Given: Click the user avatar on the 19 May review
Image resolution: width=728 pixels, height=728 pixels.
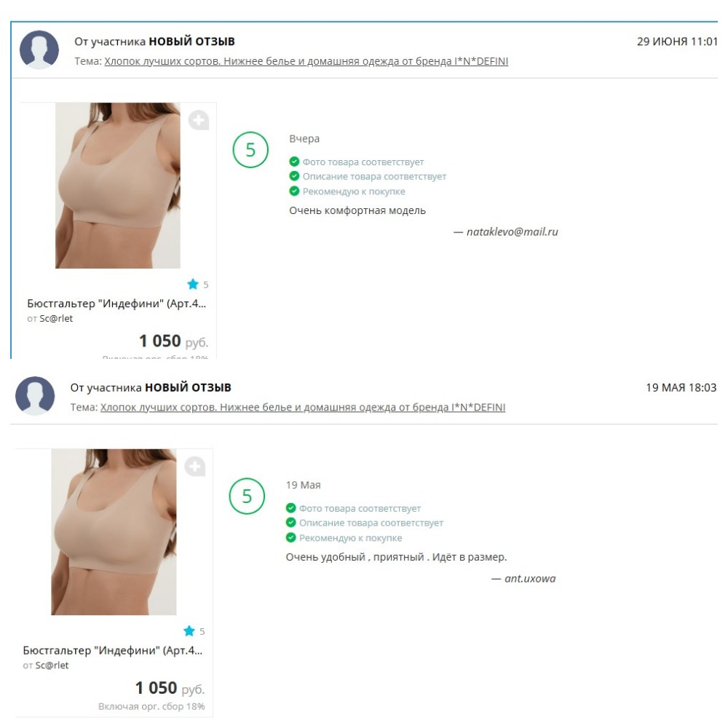Looking at the screenshot, I should [35, 395].
